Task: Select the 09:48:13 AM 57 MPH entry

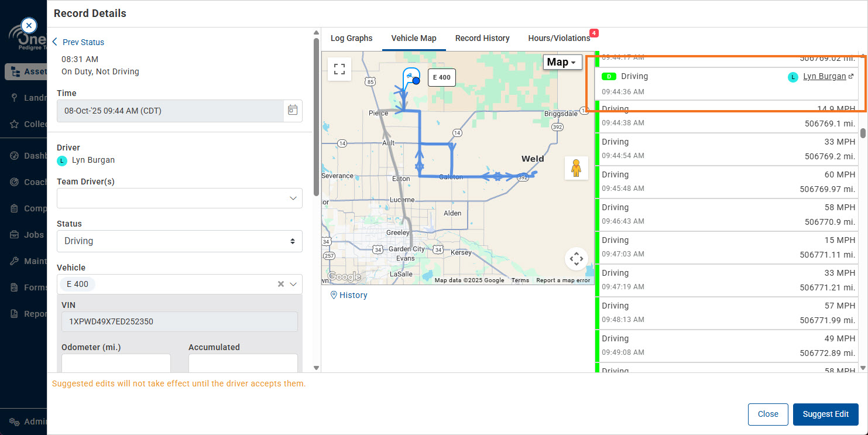Action: click(x=727, y=313)
